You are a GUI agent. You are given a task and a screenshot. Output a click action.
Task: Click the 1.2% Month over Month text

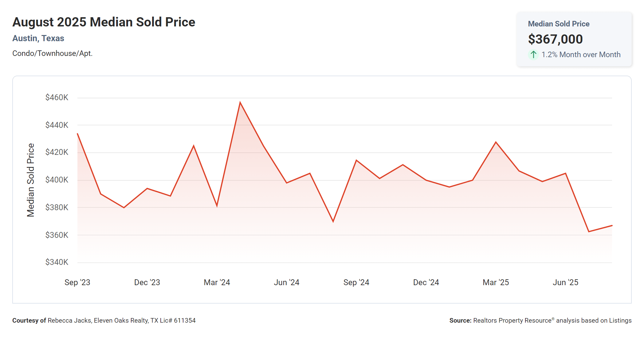(x=581, y=55)
